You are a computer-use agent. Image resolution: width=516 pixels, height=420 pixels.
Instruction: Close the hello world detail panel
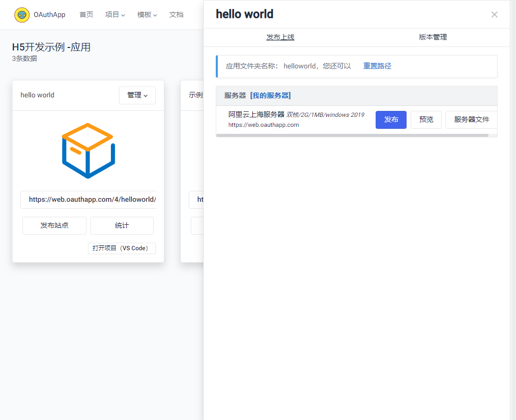pyautogui.click(x=494, y=14)
